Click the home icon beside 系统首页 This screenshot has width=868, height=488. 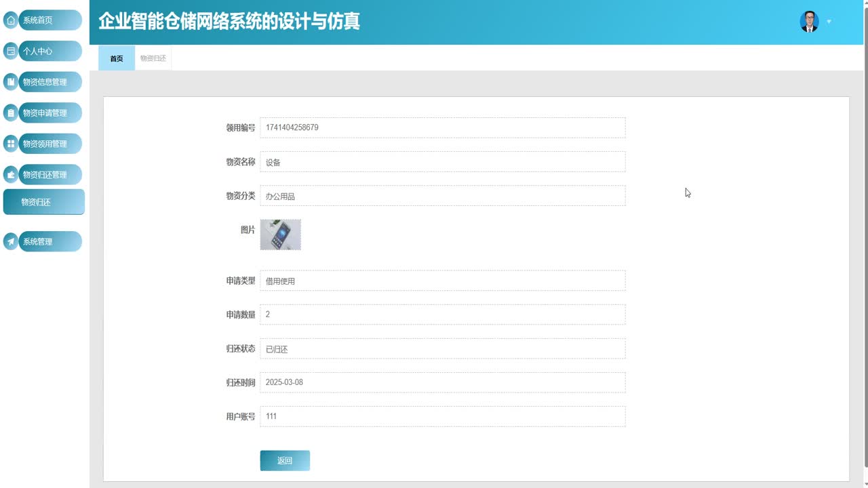coord(11,20)
